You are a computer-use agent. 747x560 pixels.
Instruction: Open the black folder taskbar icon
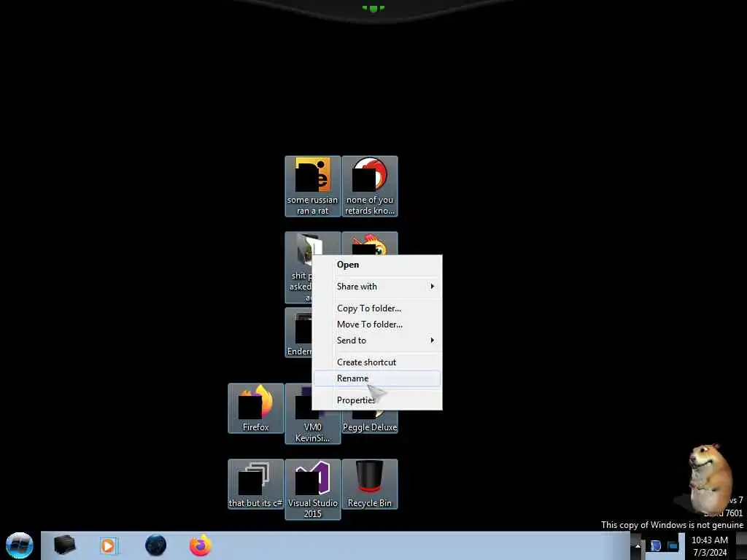tap(64, 545)
